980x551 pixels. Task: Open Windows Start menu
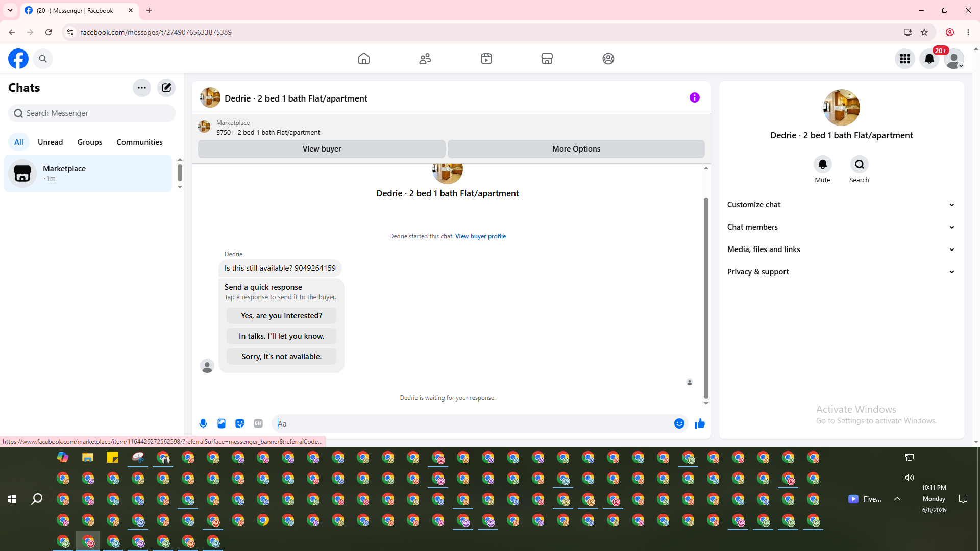click(12, 499)
